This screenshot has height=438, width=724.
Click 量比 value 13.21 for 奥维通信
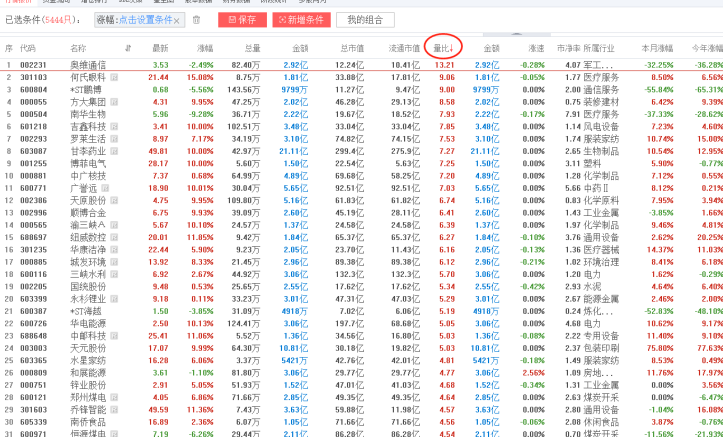pyautogui.click(x=445, y=65)
